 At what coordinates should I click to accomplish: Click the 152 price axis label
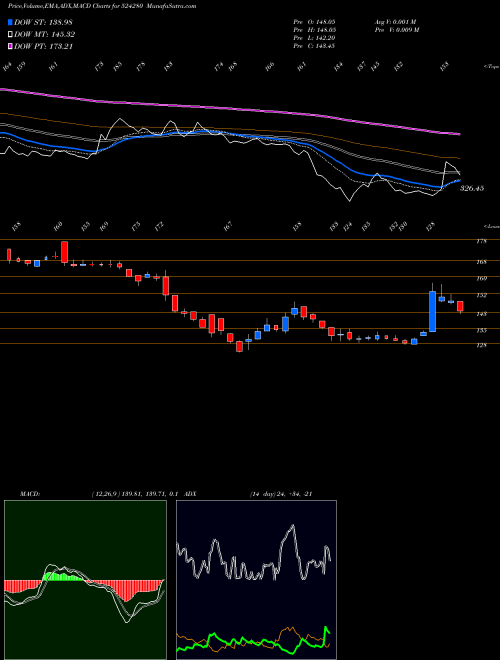[482, 295]
